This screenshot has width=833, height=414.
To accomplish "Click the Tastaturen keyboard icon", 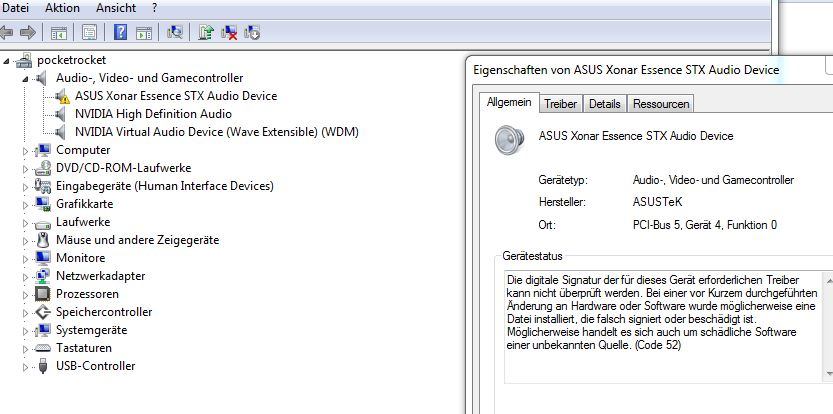I will (42, 349).
